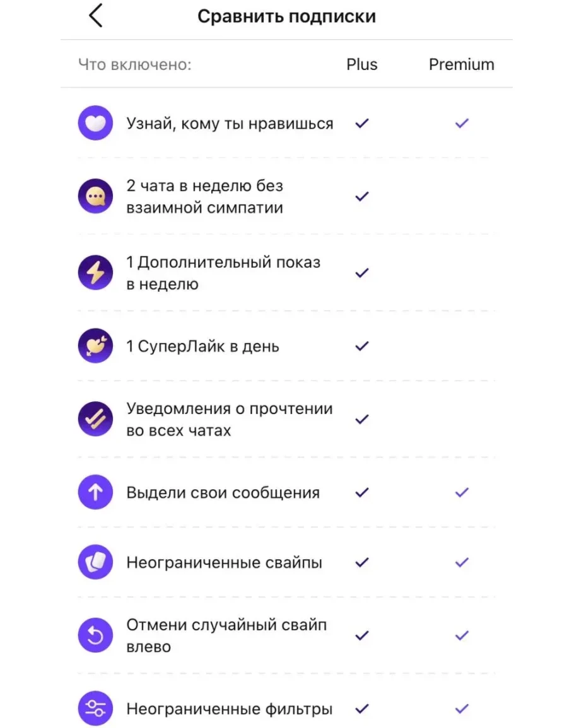Screen dimensions: 574x728
Task: Tap the SuperLike heart-arrow icon
Action: coord(95,346)
